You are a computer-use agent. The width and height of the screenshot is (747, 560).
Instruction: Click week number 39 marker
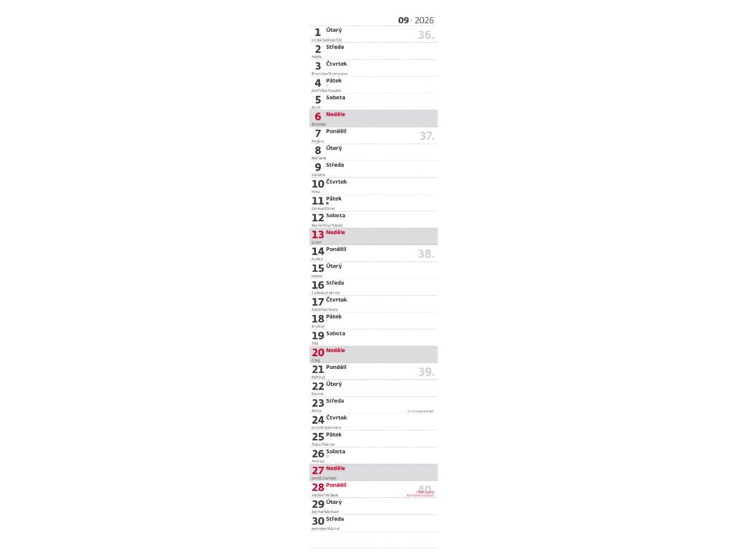tap(426, 372)
